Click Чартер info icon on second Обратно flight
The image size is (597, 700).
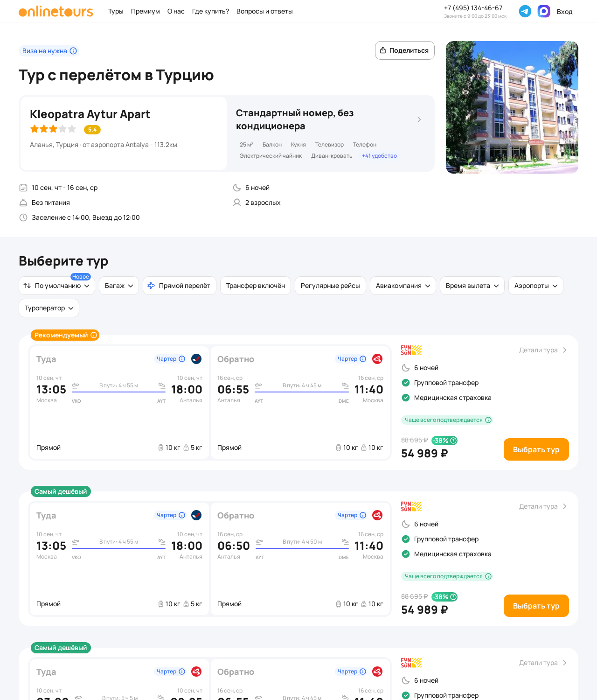click(363, 515)
